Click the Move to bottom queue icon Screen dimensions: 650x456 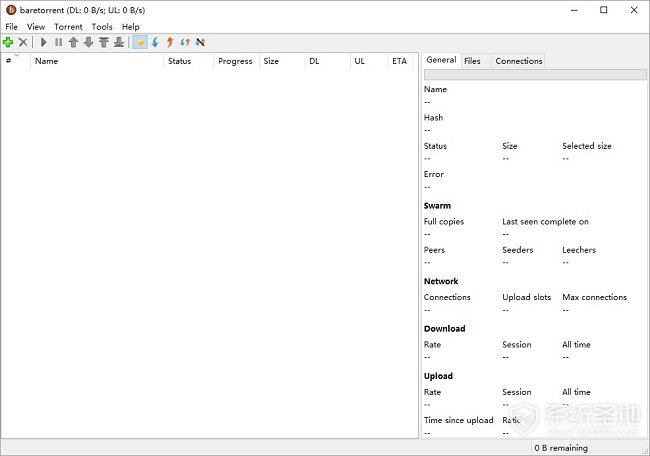119,42
